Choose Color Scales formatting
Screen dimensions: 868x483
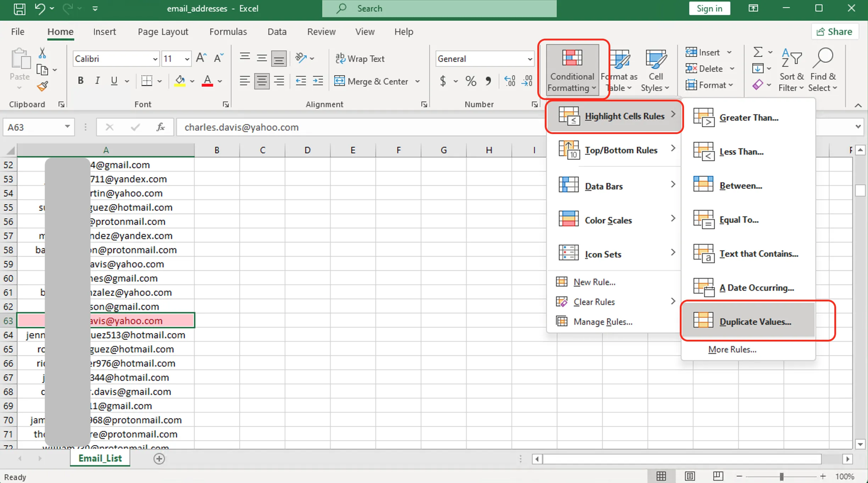[x=608, y=220]
